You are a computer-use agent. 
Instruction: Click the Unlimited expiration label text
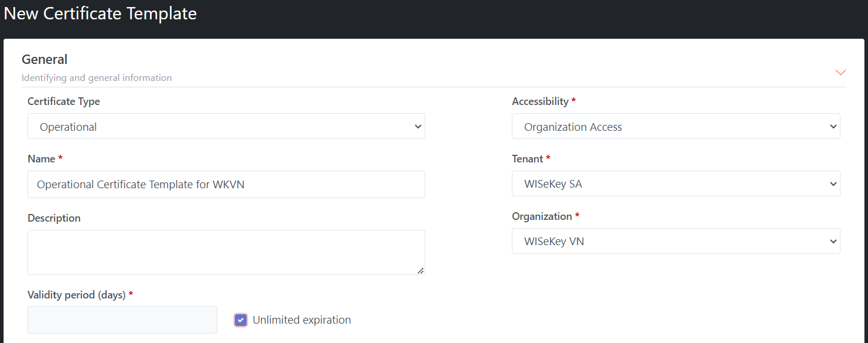[x=302, y=320]
